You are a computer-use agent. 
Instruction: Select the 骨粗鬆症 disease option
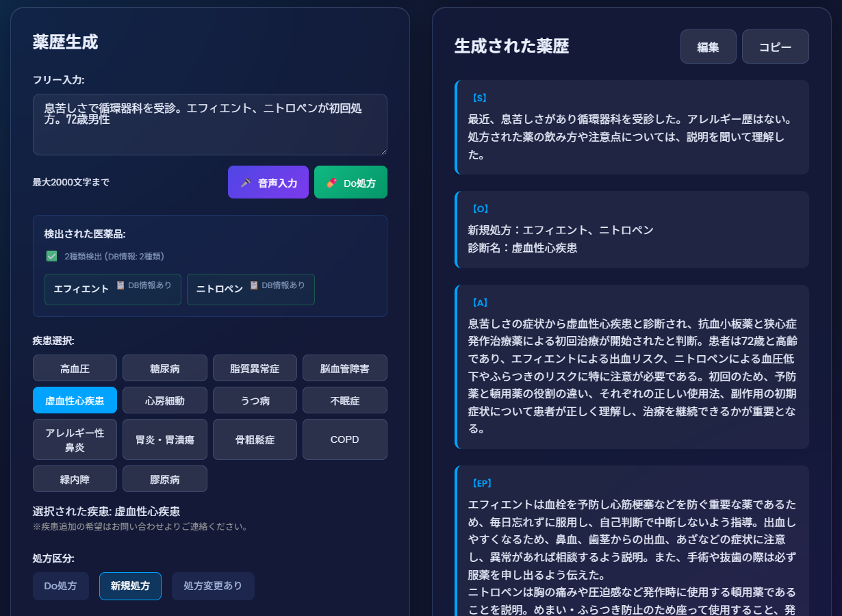pos(255,439)
